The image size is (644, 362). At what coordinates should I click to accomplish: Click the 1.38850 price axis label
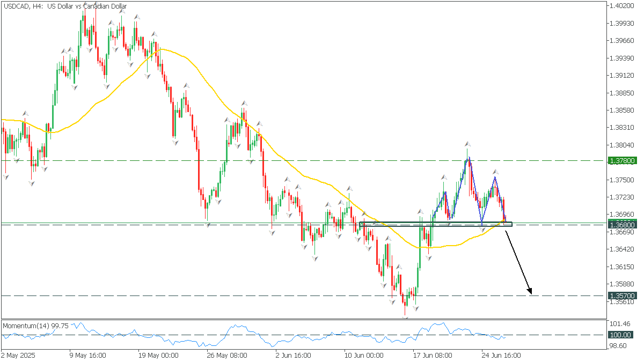click(623, 93)
